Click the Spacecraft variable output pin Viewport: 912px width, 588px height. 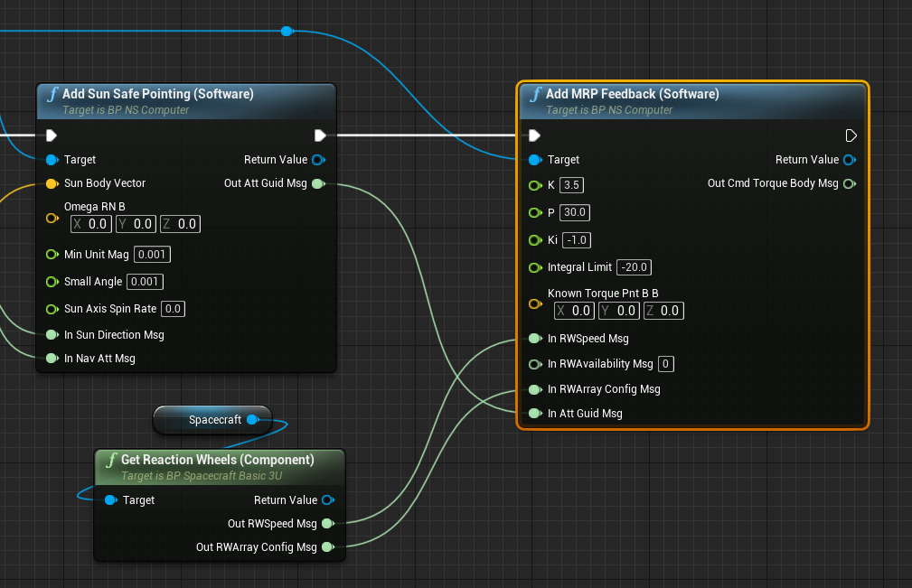(252, 419)
